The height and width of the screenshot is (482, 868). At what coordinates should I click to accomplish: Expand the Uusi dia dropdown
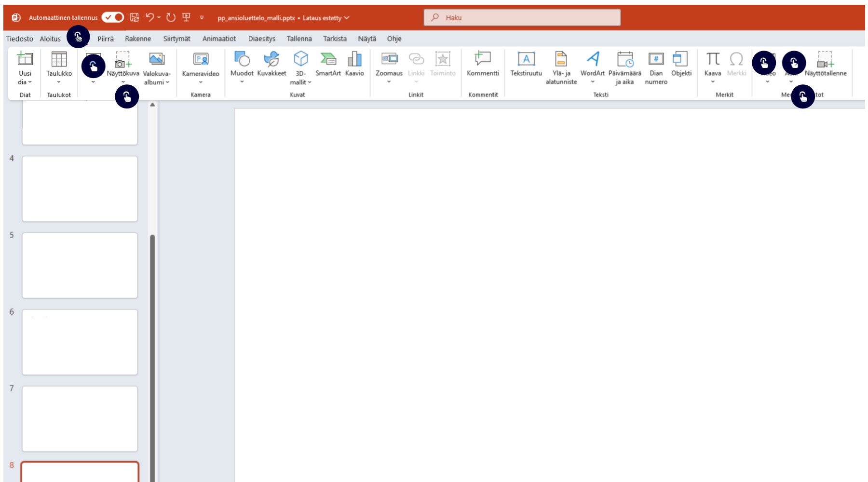[x=25, y=82]
